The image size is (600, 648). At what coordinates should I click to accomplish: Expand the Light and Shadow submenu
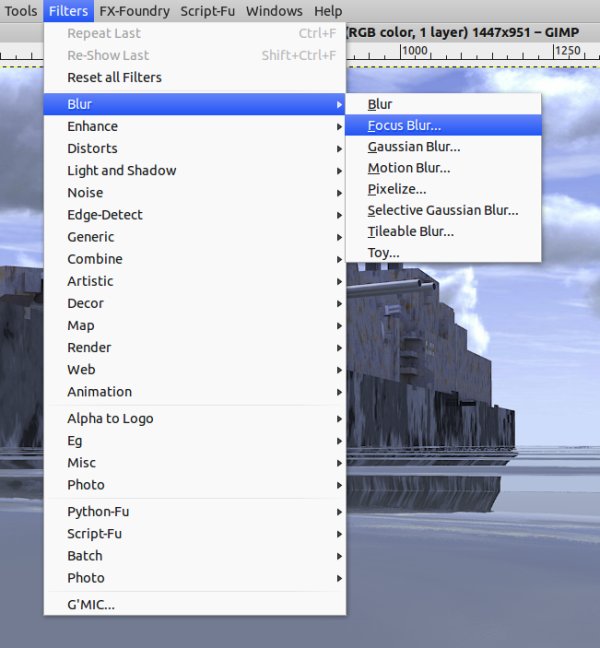pos(195,170)
